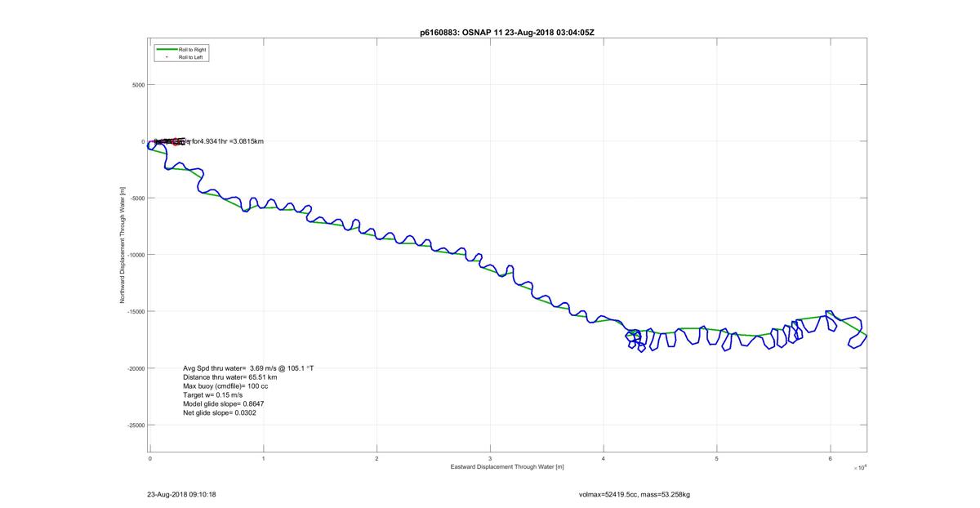Click the x-axis tick label '1'
This screenshot has height=508, width=980.
click(x=264, y=458)
